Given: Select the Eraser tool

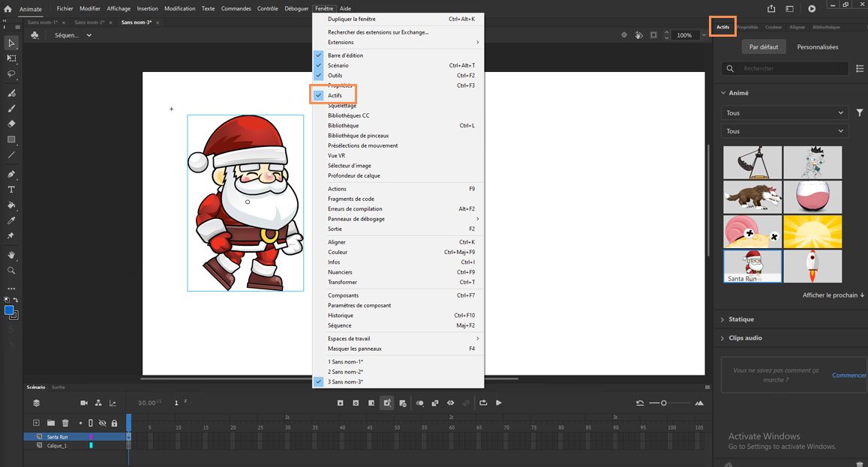Looking at the screenshot, I should click(11, 124).
